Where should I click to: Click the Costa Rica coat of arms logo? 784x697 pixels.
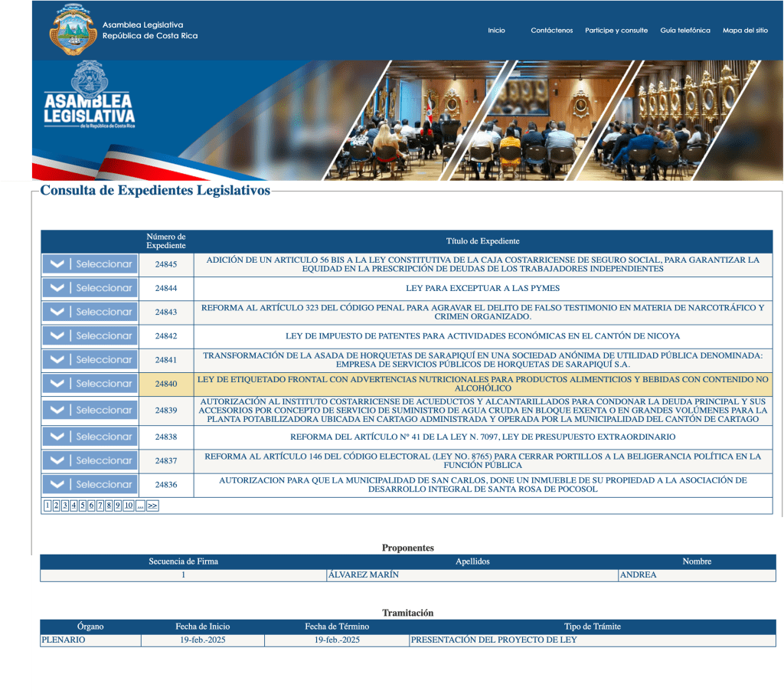click(x=73, y=30)
